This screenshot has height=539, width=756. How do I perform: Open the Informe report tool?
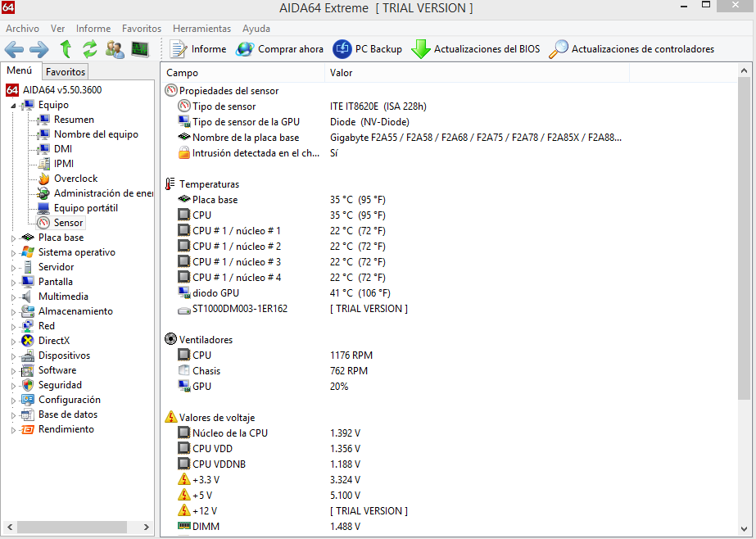(197, 49)
